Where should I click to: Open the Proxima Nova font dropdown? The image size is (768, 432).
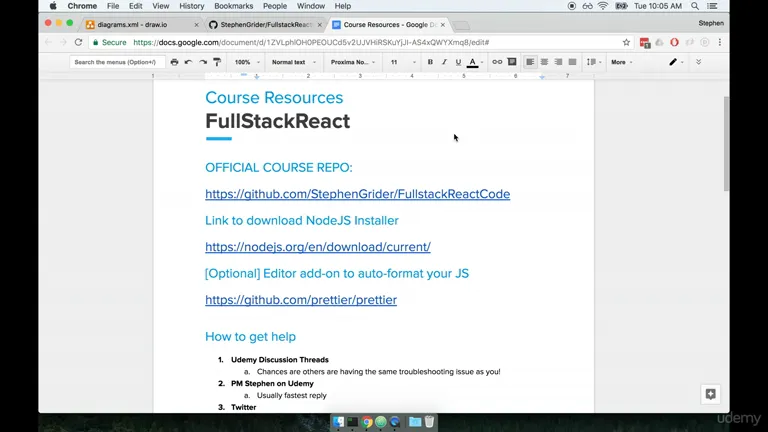(353, 62)
